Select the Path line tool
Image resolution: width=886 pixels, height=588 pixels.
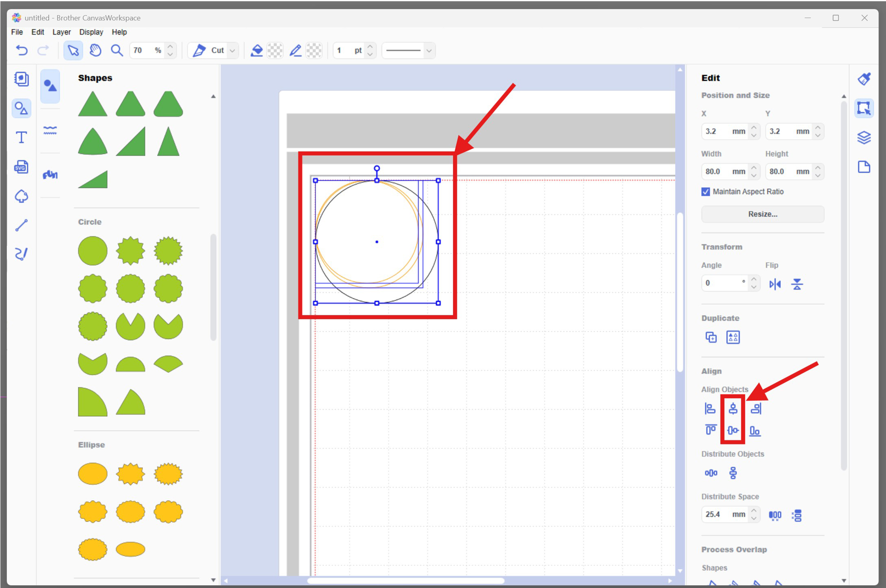pyautogui.click(x=21, y=225)
